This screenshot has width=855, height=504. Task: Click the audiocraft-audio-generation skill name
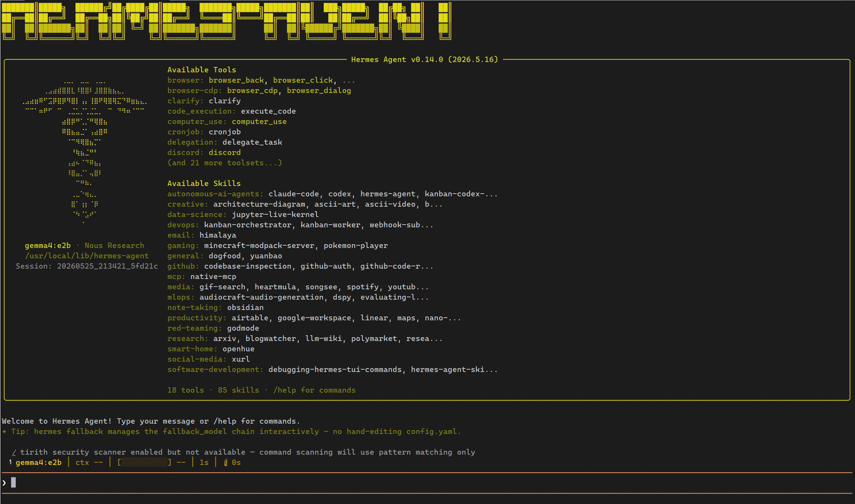pyautogui.click(x=262, y=297)
